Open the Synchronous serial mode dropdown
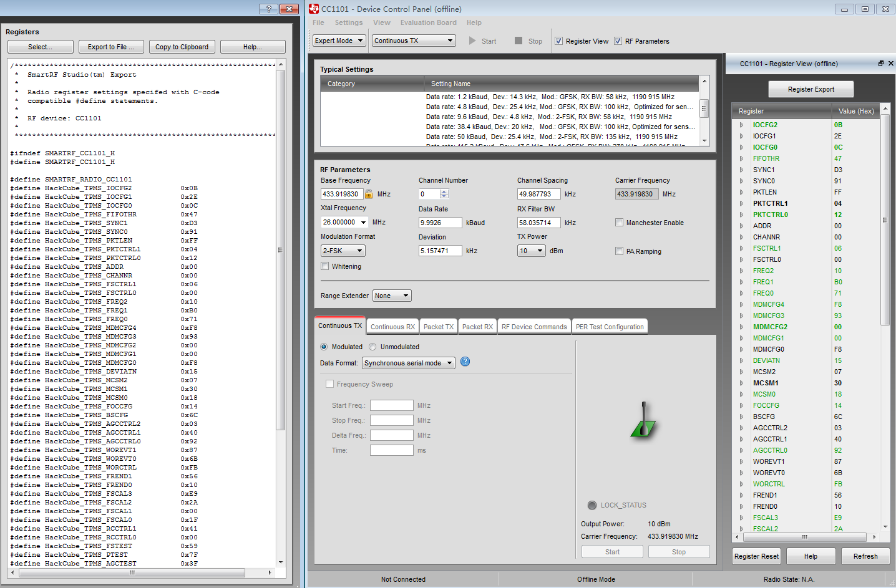 pyautogui.click(x=409, y=363)
